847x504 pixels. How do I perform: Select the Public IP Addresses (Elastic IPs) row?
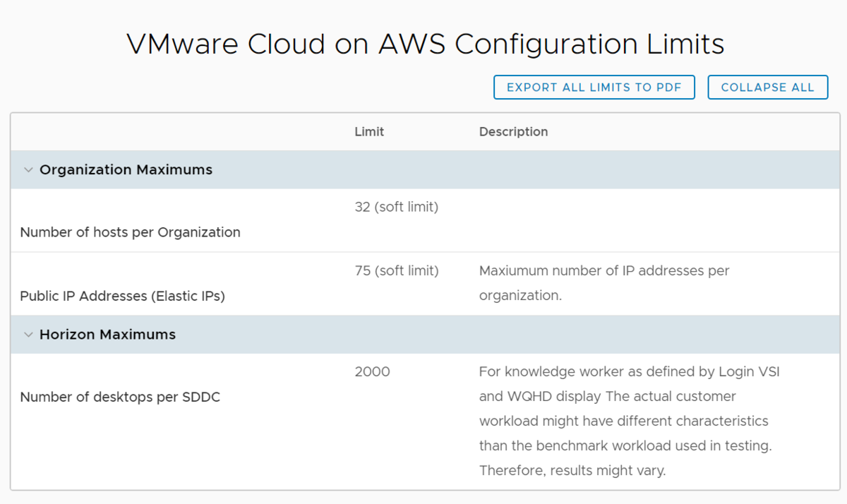[x=122, y=296]
